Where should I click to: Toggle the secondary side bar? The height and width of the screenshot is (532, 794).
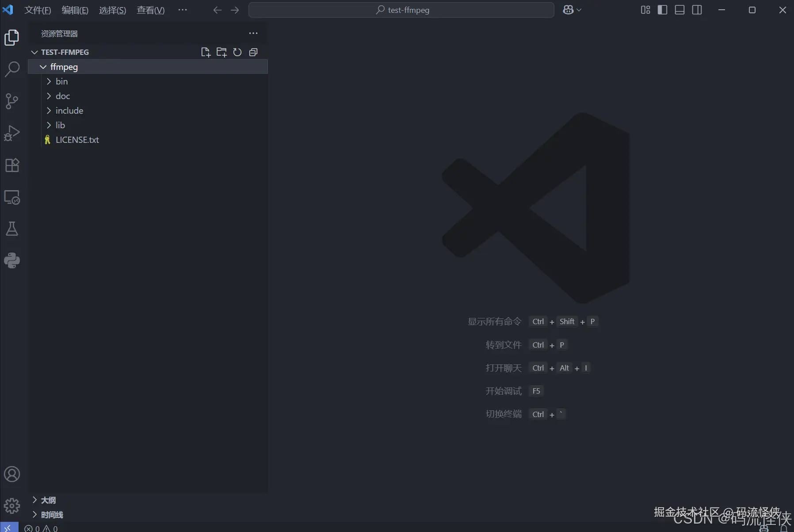coord(697,10)
